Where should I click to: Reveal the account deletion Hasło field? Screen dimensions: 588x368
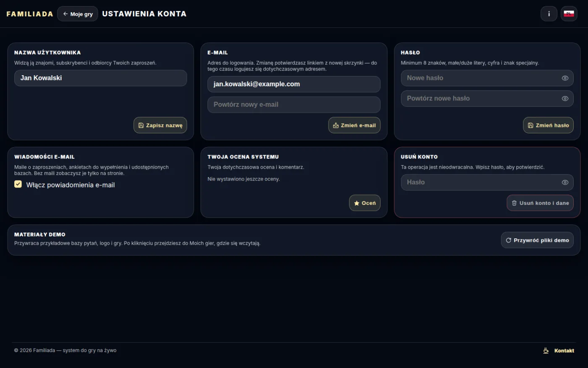[565, 183]
